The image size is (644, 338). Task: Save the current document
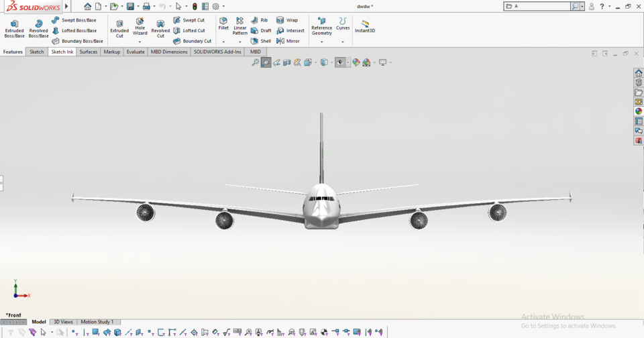130,7
